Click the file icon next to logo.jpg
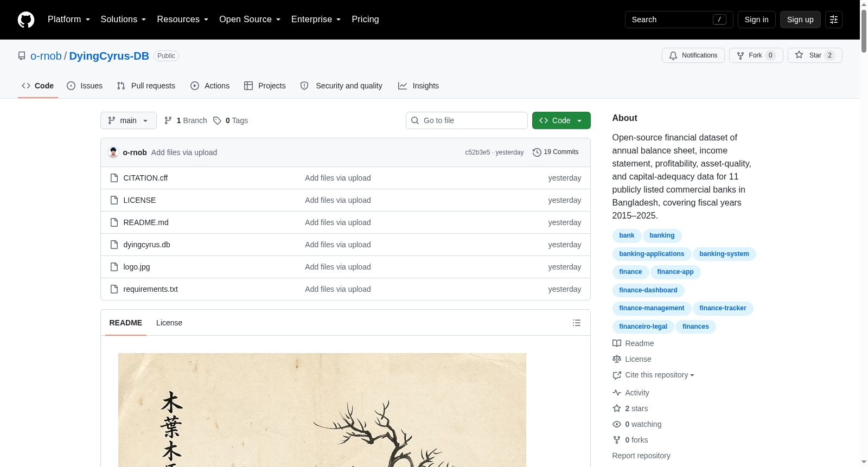This screenshot has width=868, height=467. tap(114, 267)
